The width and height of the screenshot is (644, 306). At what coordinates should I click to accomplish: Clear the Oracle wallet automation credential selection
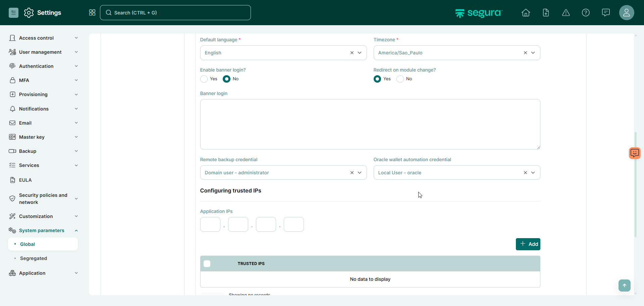525,173
